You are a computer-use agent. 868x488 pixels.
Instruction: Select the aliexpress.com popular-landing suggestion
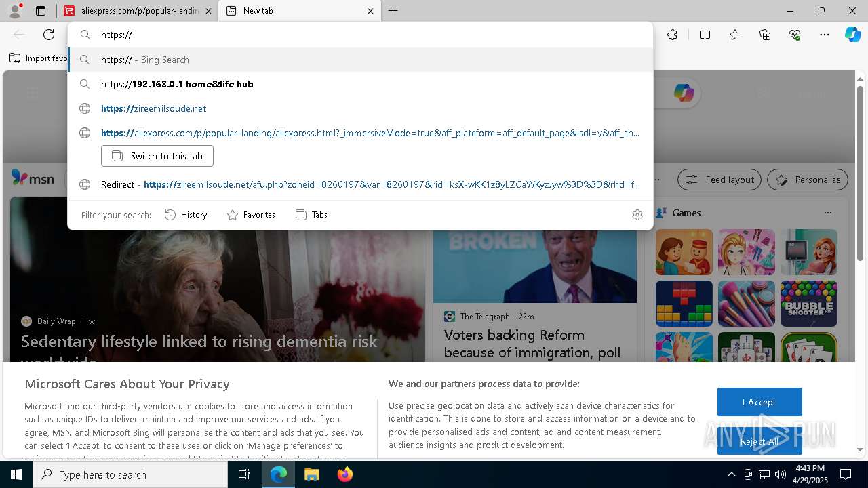click(x=360, y=133)
